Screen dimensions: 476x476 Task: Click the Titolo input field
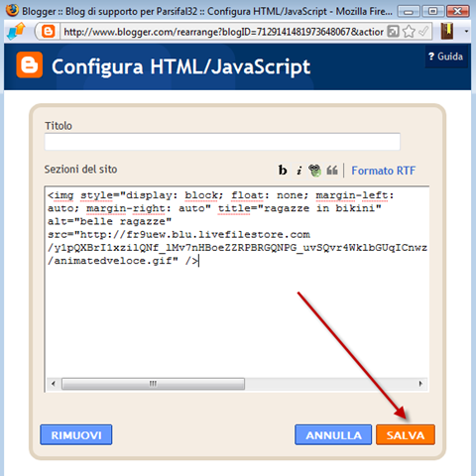(x=222, y=142)
